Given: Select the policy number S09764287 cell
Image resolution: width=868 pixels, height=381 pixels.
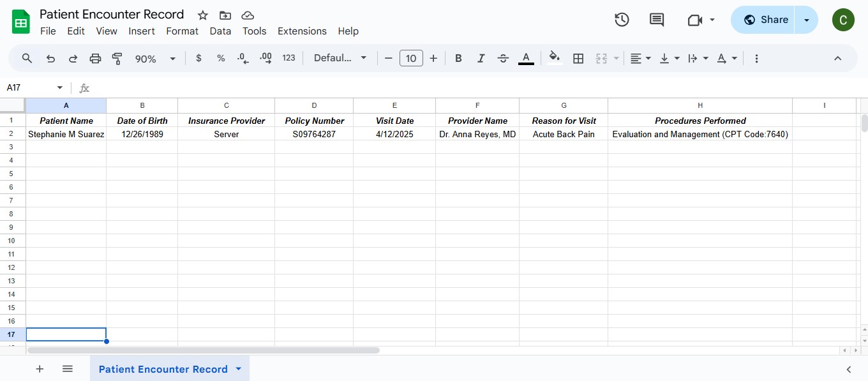Looking at the screenshot, I should pyautogui.click(x=314, y=134).
